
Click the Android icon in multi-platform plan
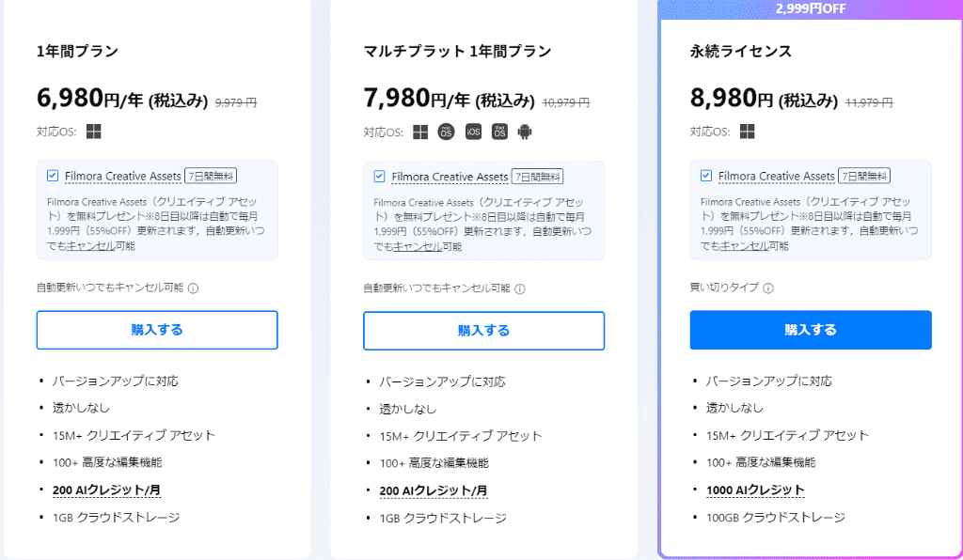click(x=525, y=132)
